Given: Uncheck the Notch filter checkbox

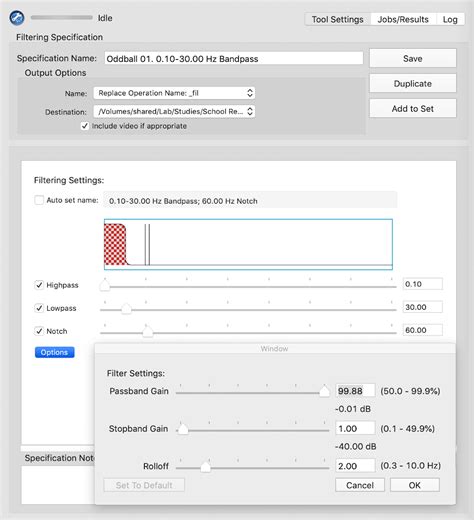Looking at the screenshot, I should point(39,331).
